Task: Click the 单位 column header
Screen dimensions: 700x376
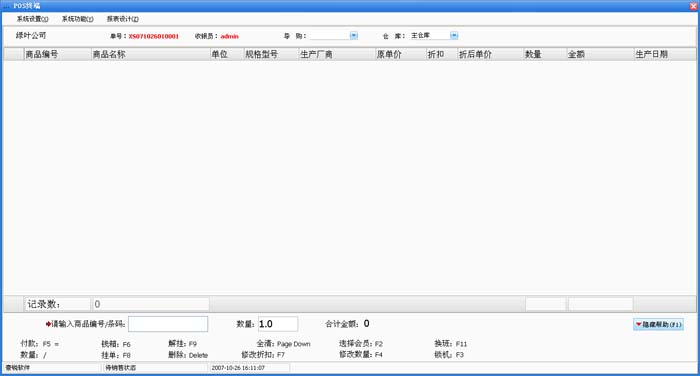Action: (x=227, y=54)
